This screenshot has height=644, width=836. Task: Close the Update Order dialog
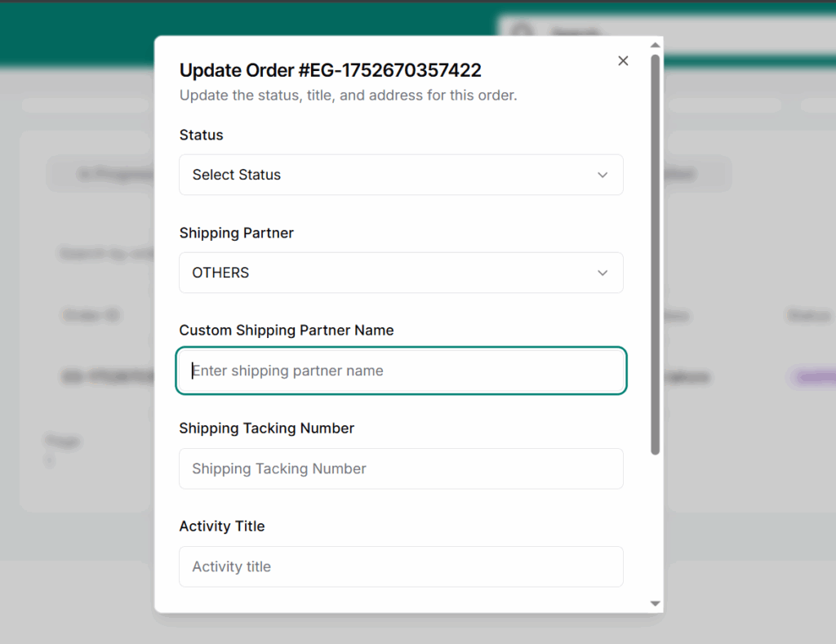pyautogui.click(x=623, y=61)
